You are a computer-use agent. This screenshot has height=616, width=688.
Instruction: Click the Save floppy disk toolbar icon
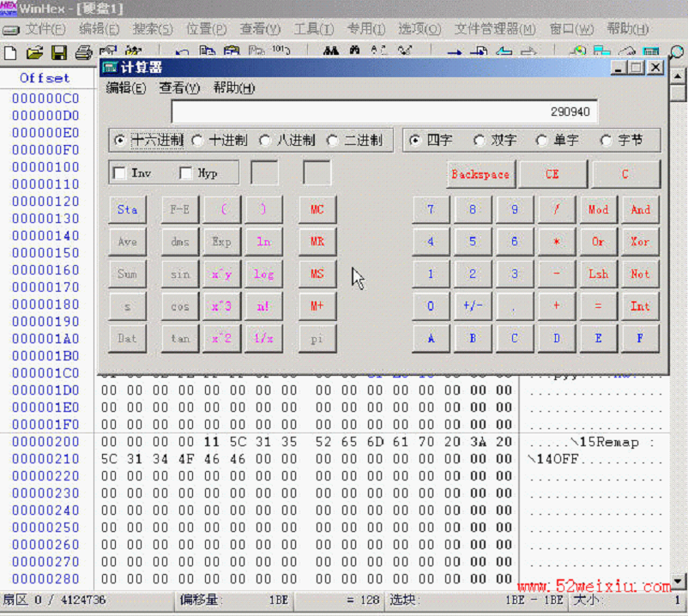[59, 52]
